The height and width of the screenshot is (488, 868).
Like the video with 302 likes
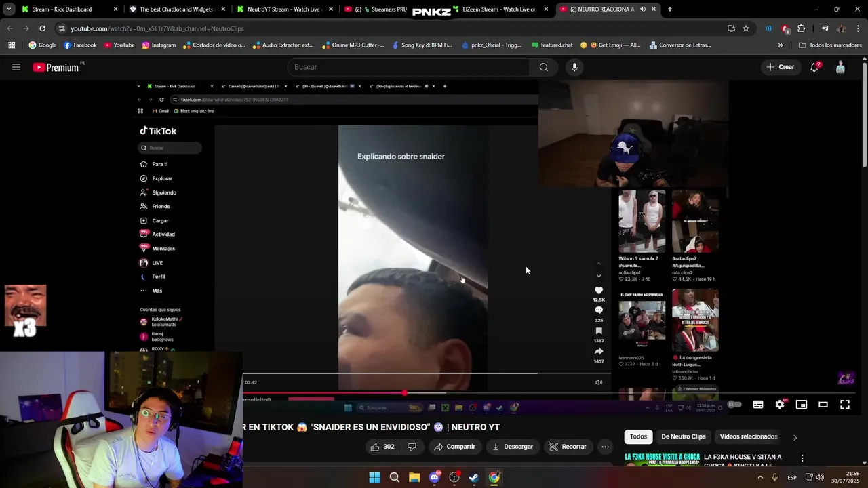click(382, 447)
